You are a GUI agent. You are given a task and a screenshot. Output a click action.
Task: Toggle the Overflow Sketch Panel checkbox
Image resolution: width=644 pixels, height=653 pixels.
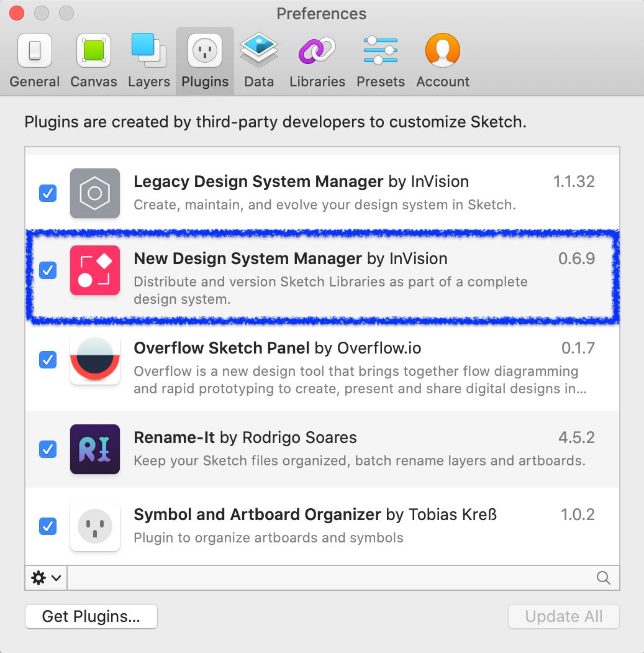(48, 360)
